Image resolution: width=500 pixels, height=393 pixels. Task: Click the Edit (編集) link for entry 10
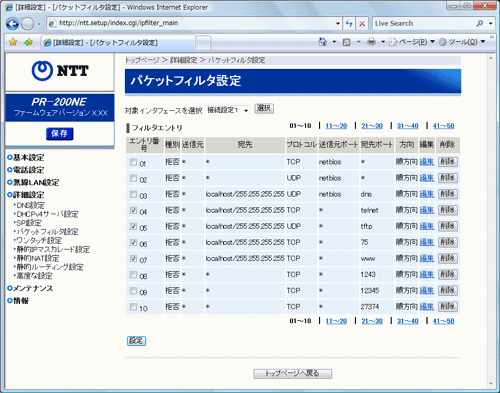427,307
